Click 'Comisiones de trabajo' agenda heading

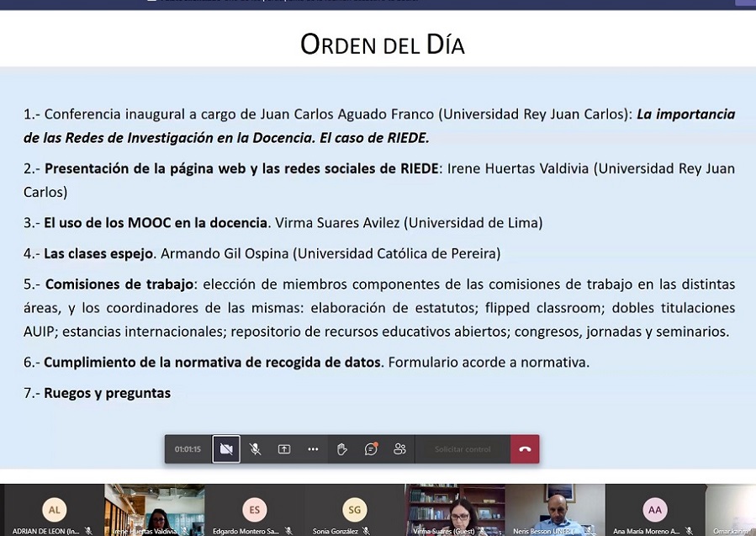pos(119,284)
